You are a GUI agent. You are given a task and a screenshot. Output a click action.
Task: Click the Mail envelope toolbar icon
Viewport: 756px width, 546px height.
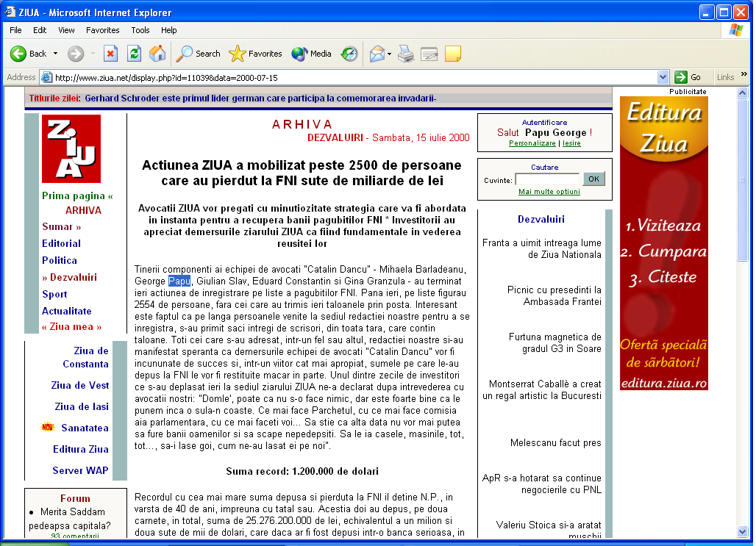coord(377,54)
